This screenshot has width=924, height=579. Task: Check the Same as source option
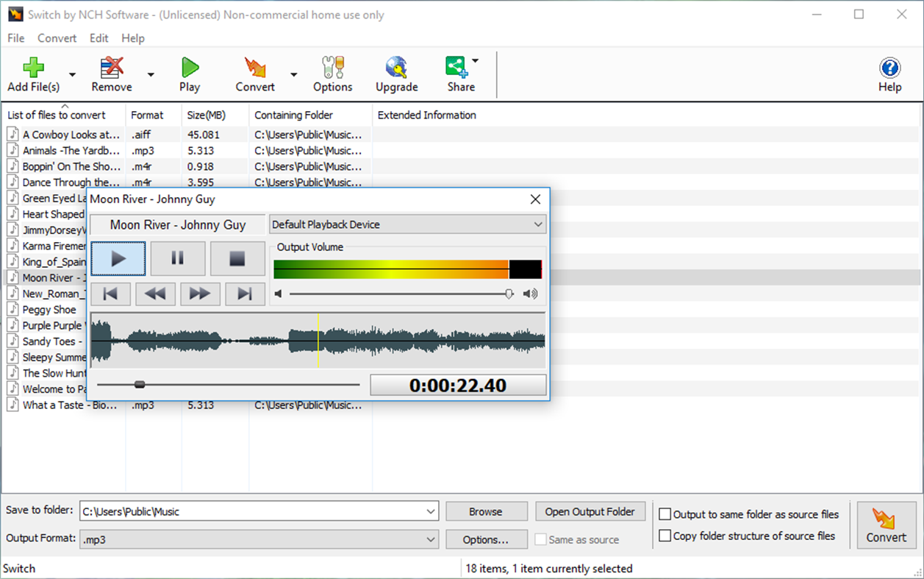pyautogui.click(x=542, y=539)
